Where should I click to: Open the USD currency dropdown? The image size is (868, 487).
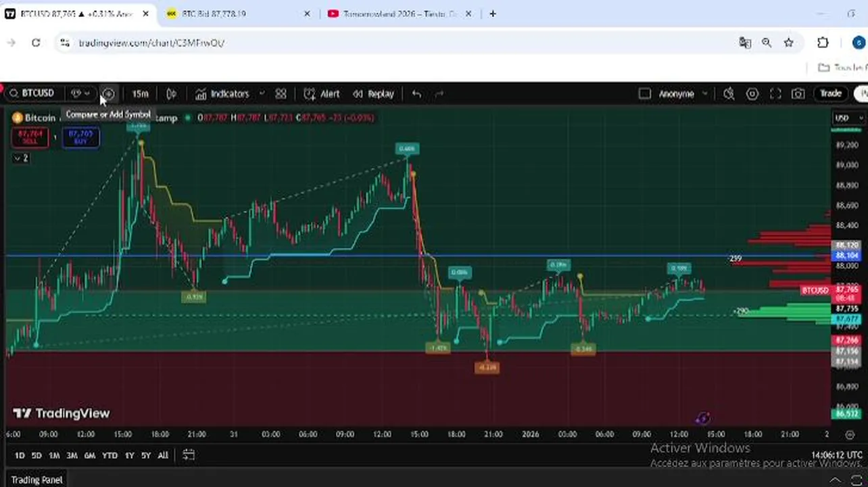point(849,118)
